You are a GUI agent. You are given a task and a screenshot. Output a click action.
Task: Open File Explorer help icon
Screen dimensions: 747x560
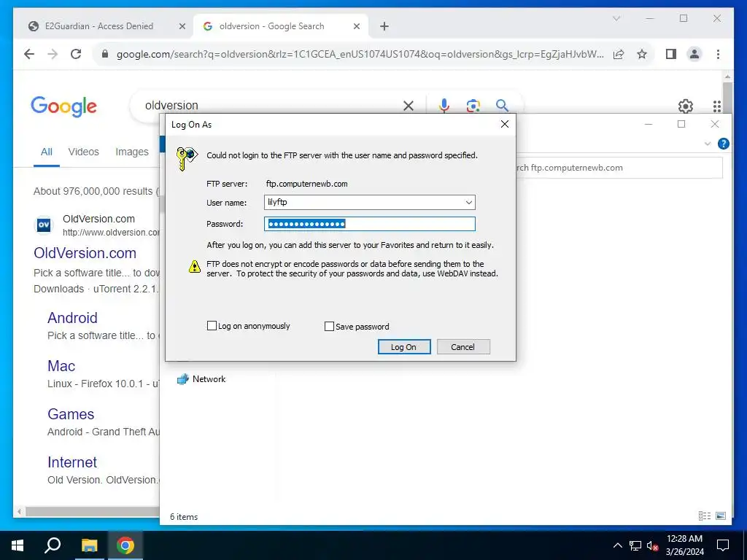723,144
